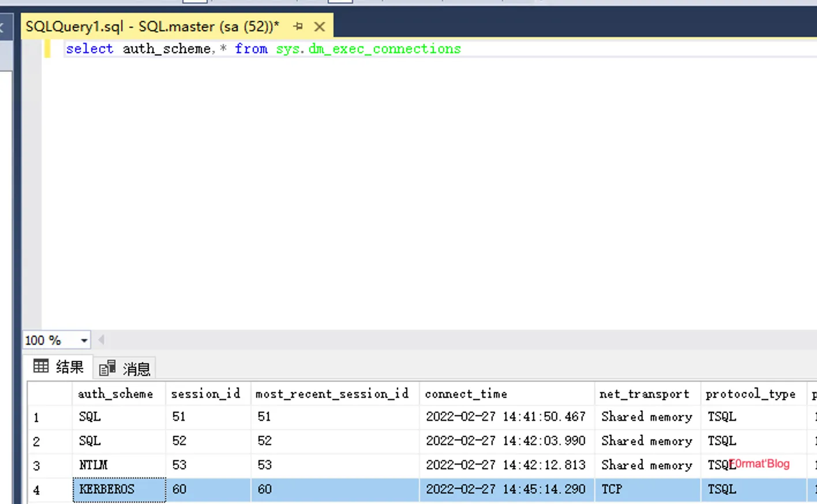Close the SQLQuery1.sql query tab

tap(320, 27)
